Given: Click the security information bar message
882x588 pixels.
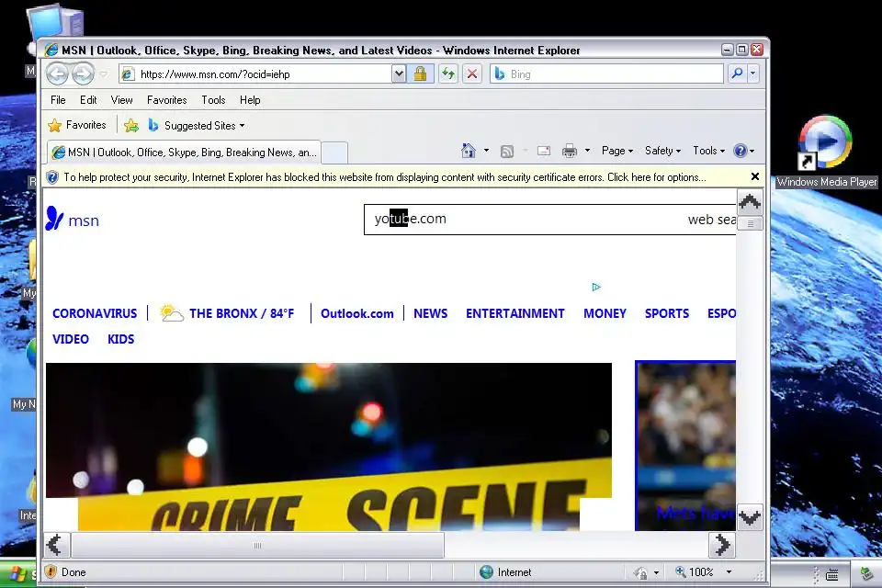Looking at the screenshot, I should 385,177.
